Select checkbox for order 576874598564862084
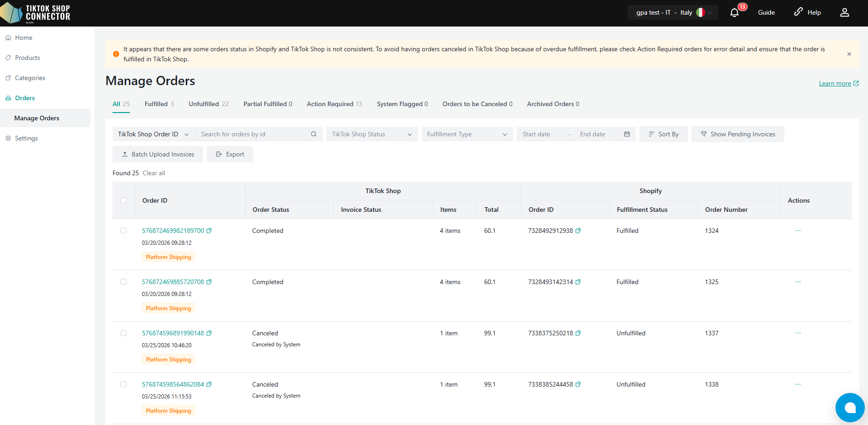 click(x=123, y=384)
